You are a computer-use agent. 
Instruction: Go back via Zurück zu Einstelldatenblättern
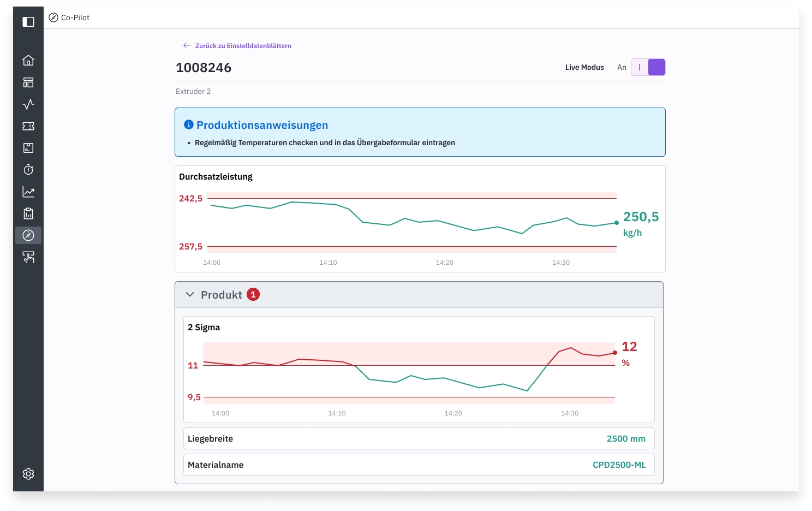coord(243,46)
